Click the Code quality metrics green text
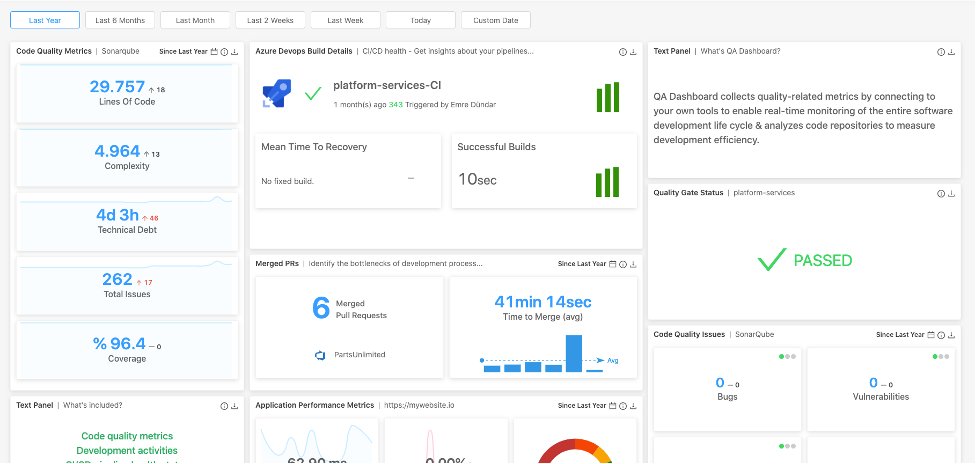 pos(127,436)
